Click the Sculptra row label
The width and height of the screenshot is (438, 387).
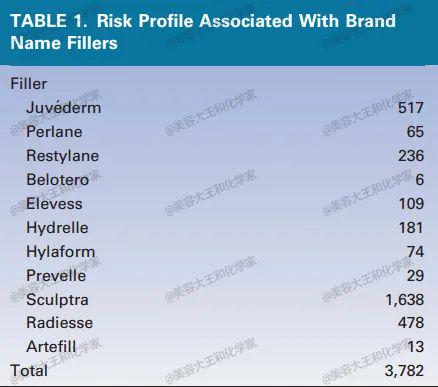pos(57,300)
